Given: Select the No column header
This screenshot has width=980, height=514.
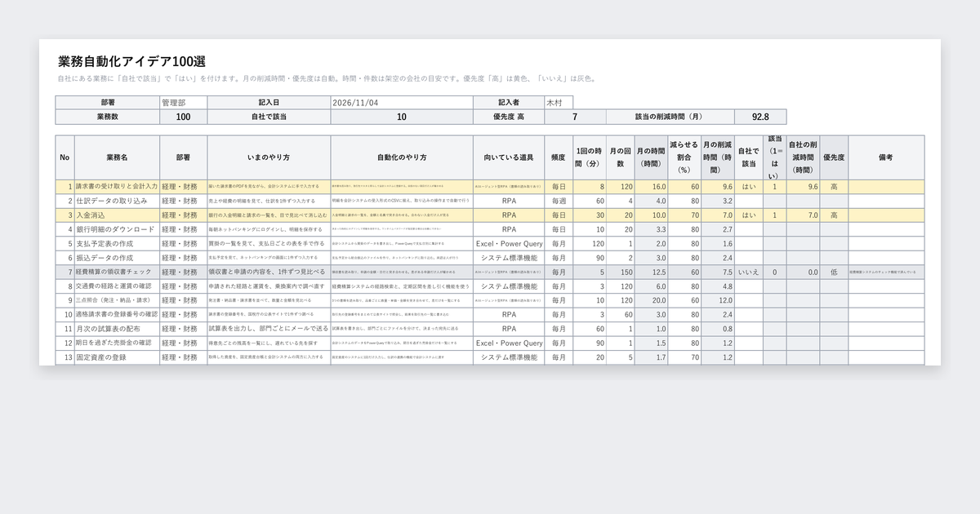Looking at the screenshot, I should coord(65,157).
